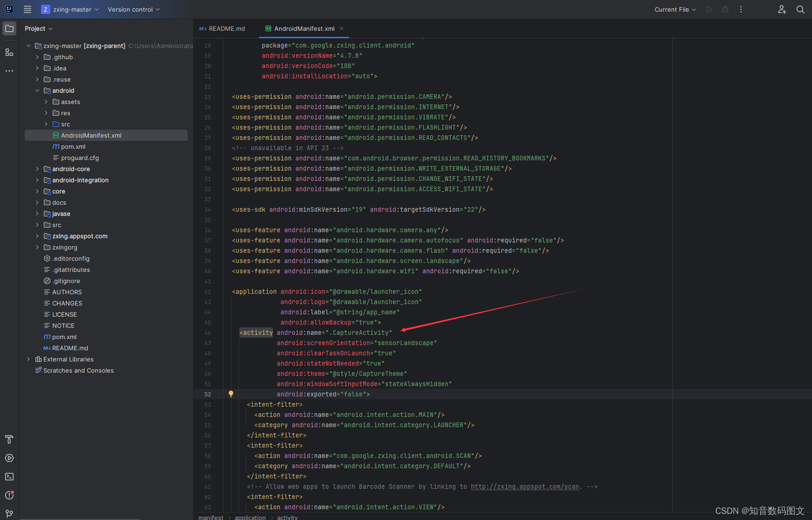This screenshot has height=520, width=812.
Task: Open the Terminal tool window icon
Action: 9,476
